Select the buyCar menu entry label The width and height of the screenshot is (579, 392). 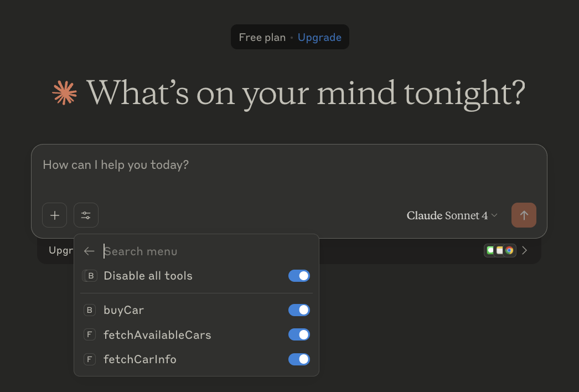123,310
